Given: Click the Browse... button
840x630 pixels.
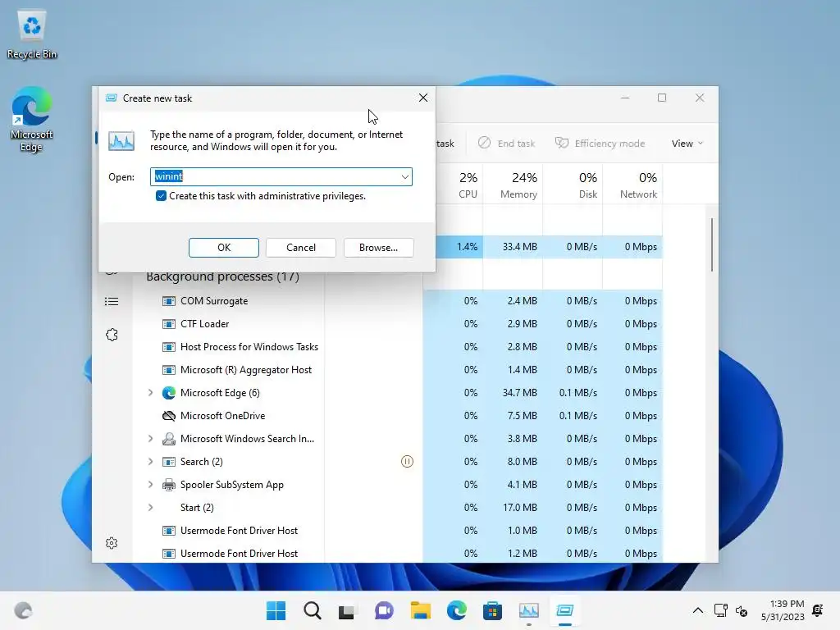Looking at the screenshot, I should (378, 248).
